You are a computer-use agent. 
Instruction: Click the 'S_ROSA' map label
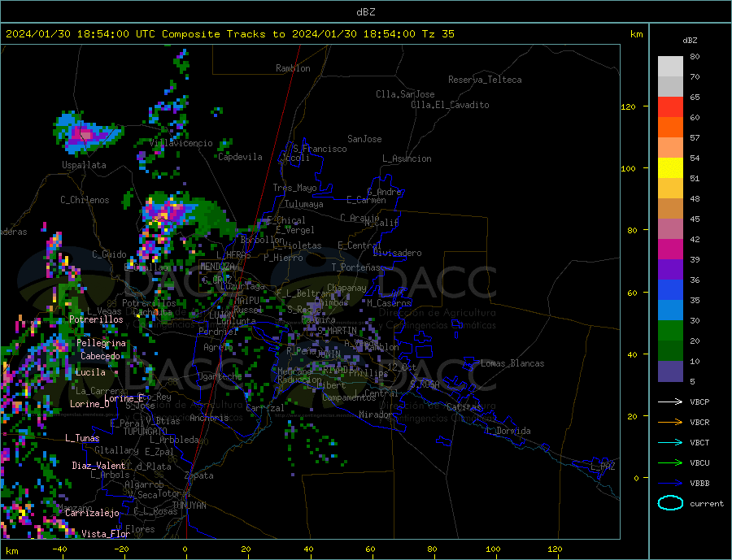(425, 384)
